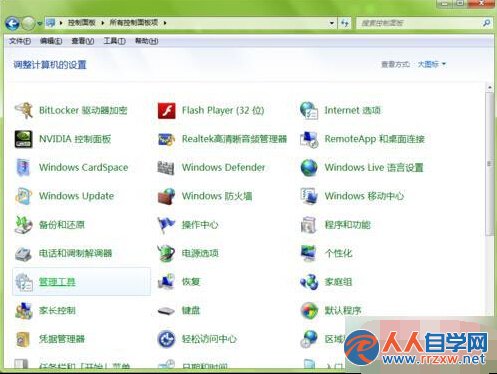Open the Flash Player (32 位) icon
Image resolution: width=497 pixels, height=374 pixels.
coord(166,110)
